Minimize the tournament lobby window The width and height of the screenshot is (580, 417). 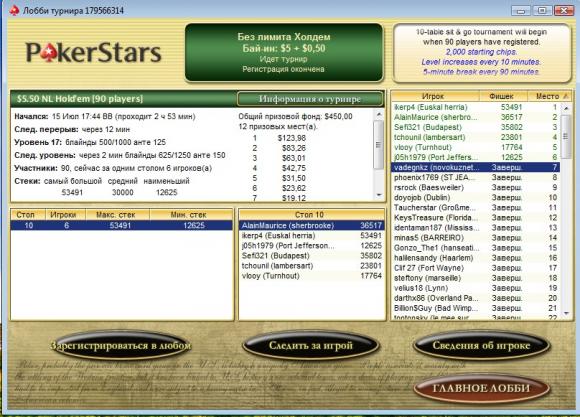click(x=521, y=10)
